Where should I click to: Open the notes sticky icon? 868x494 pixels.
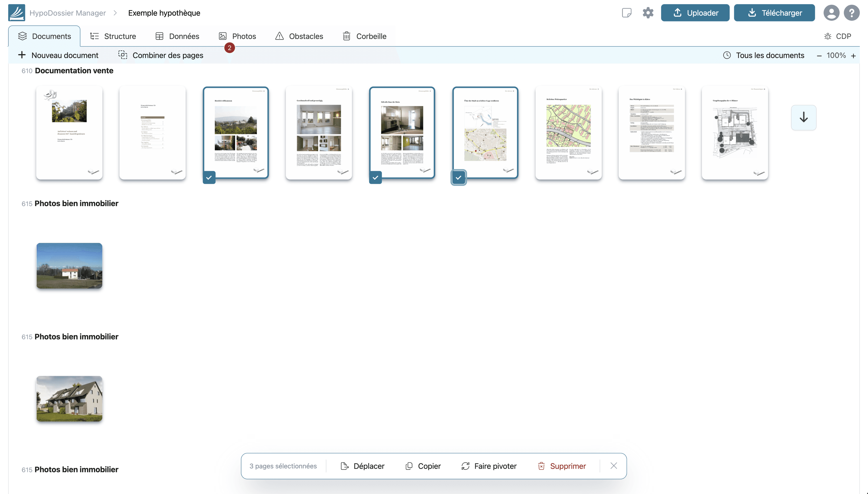(626, 13)
